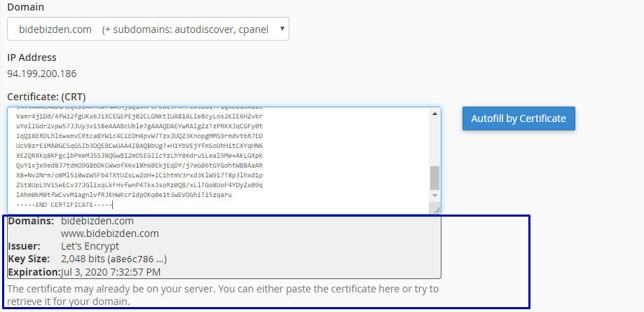Click the IP address 94.199.200.186
The width and height of the screenshot is (644, 312).
coord(42,74)
